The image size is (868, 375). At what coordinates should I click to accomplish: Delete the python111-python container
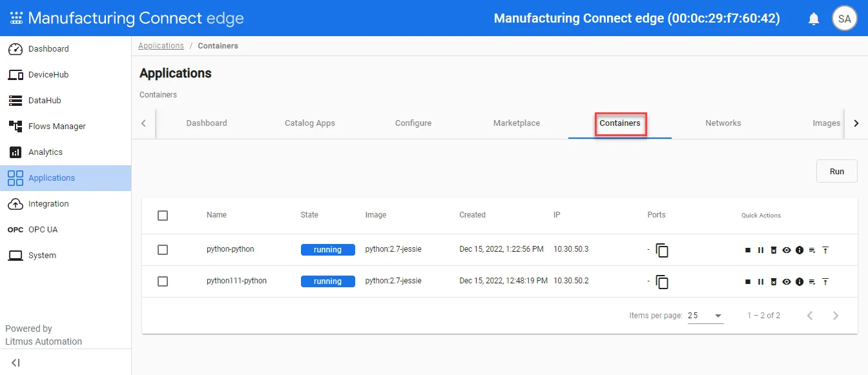pos(774,281)
